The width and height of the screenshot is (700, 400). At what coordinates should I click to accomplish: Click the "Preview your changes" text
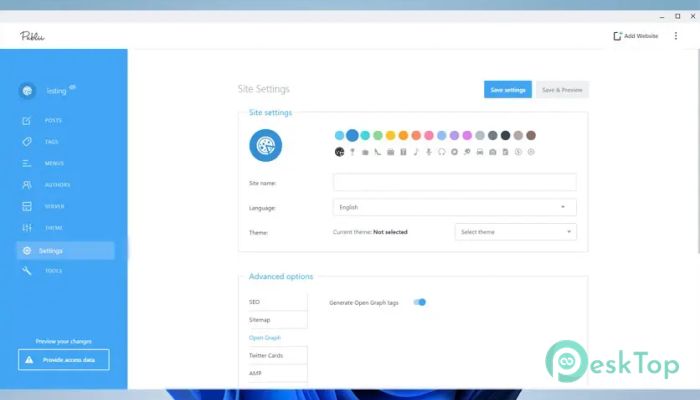pyautogui.click(x=63, y=342)
